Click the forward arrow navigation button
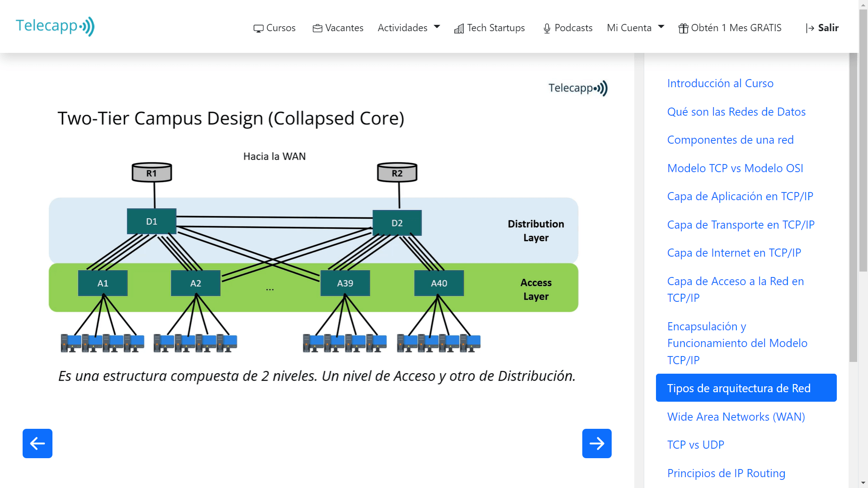868x488 pixels. [596, 443]
